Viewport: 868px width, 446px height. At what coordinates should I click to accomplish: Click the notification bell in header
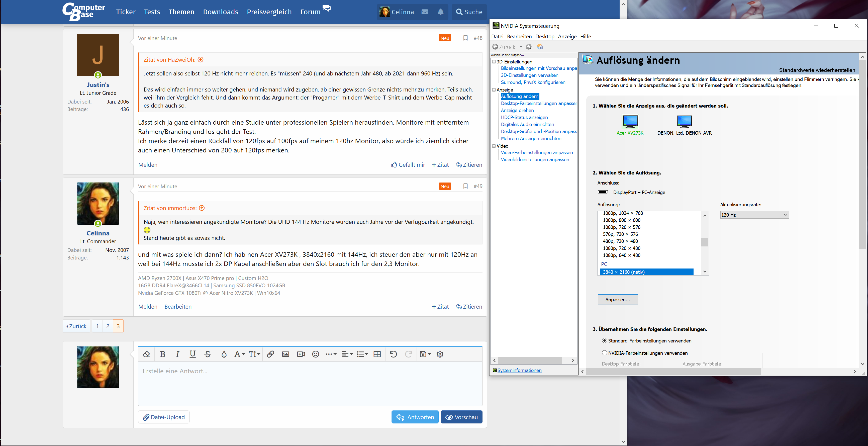[x=440, y=12]
